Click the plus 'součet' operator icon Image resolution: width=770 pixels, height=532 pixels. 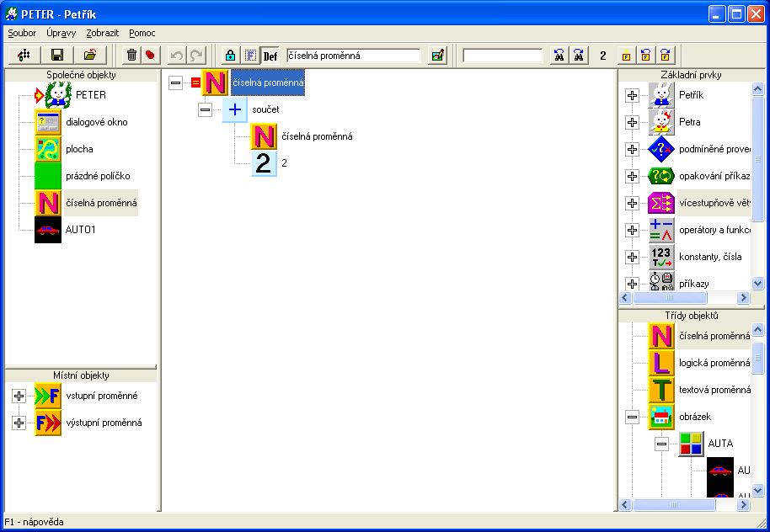tap(235, 109)
